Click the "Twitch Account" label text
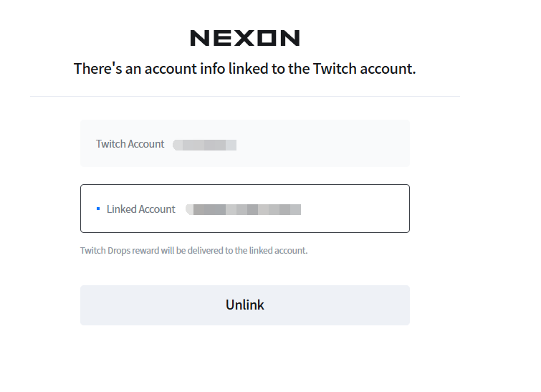This screenshot has height=392, width=541. tap(130, 144)
